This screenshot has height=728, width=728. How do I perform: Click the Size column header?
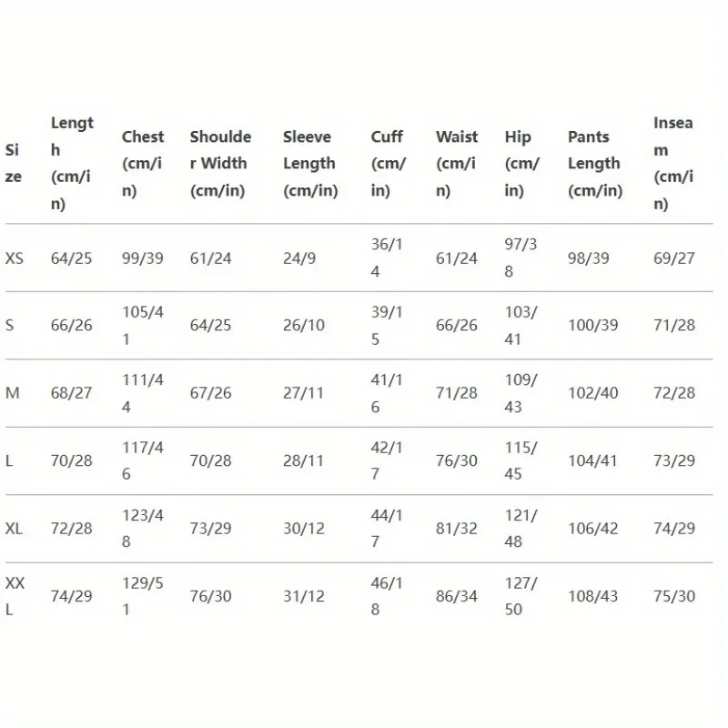click(13, 164)
